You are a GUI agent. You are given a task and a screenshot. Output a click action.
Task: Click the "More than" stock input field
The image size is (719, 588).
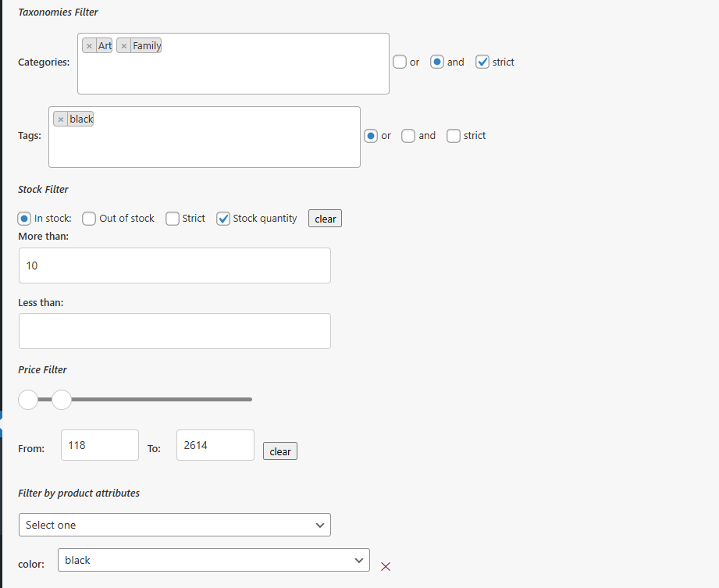click(x=174, y=265)
